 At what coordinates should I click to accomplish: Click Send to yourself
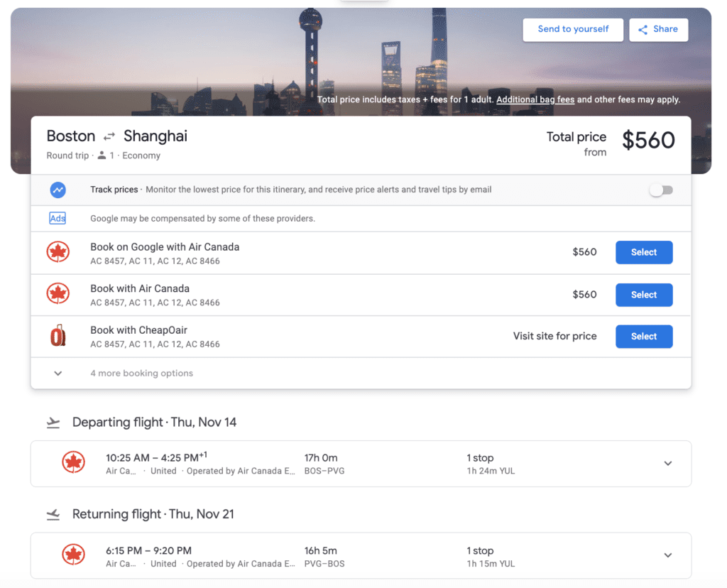pos(573,29)
